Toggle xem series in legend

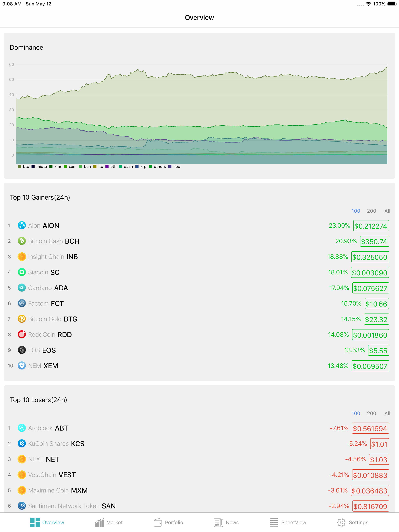coord(70,166)
